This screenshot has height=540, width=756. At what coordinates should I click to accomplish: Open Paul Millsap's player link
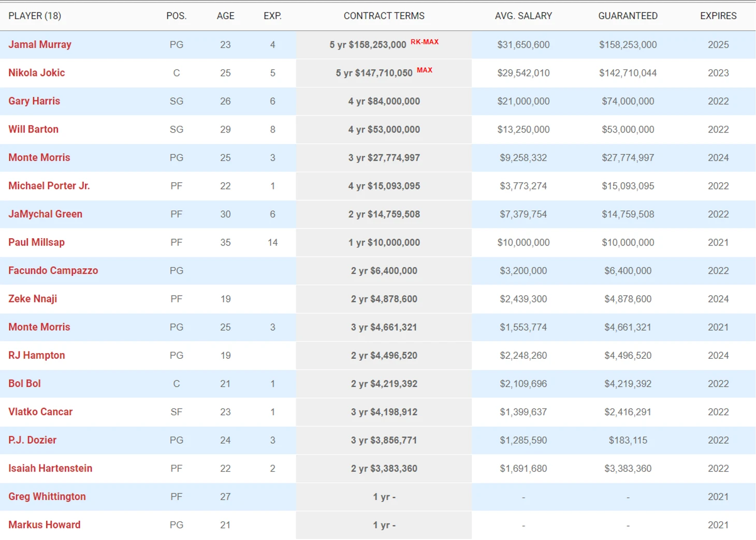tap(36, 242)
